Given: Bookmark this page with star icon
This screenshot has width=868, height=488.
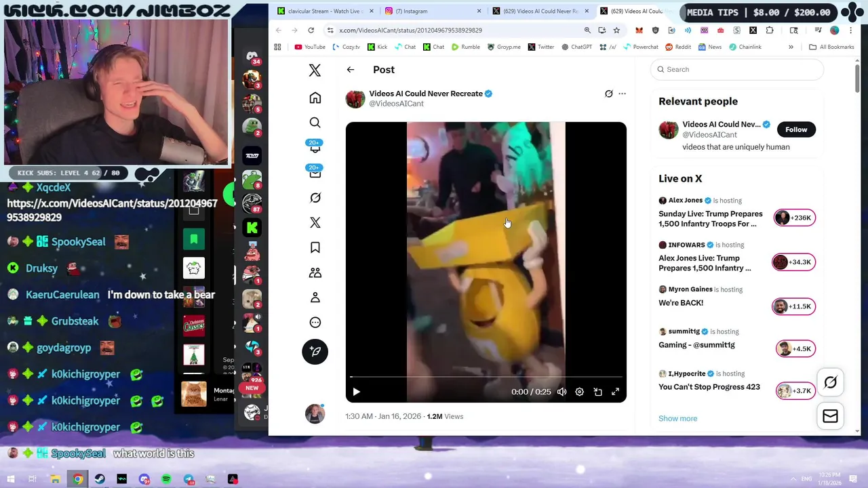Looking at the screenshot, I should click(616, 30).
